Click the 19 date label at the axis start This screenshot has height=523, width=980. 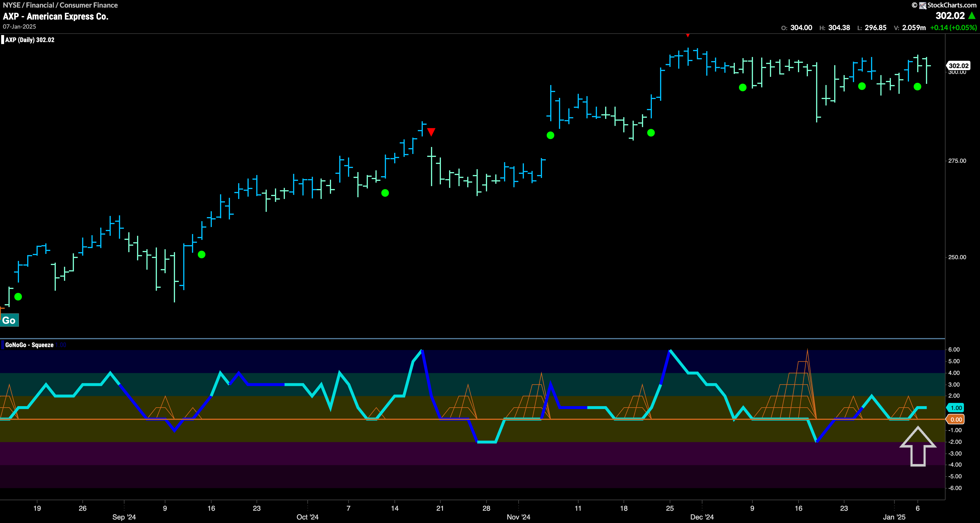pyautogui.click(x=37, y=508)
